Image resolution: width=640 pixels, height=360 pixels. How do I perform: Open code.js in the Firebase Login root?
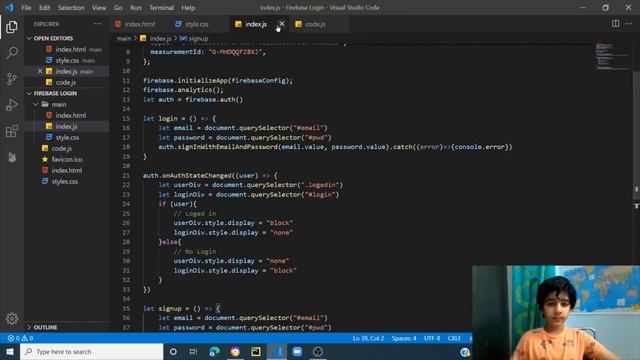click(x=62, y=148)
